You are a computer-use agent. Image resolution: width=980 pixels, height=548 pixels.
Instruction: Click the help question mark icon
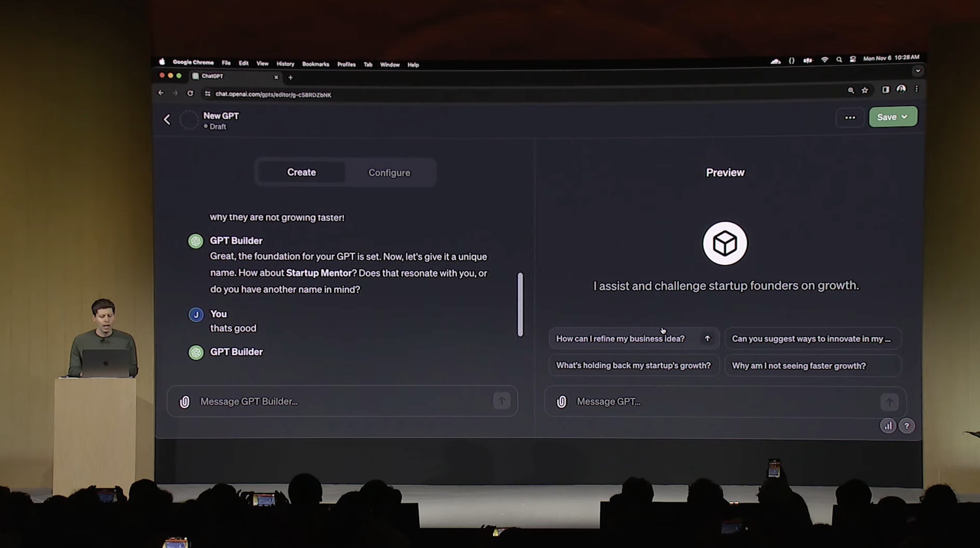coord(906,426)
